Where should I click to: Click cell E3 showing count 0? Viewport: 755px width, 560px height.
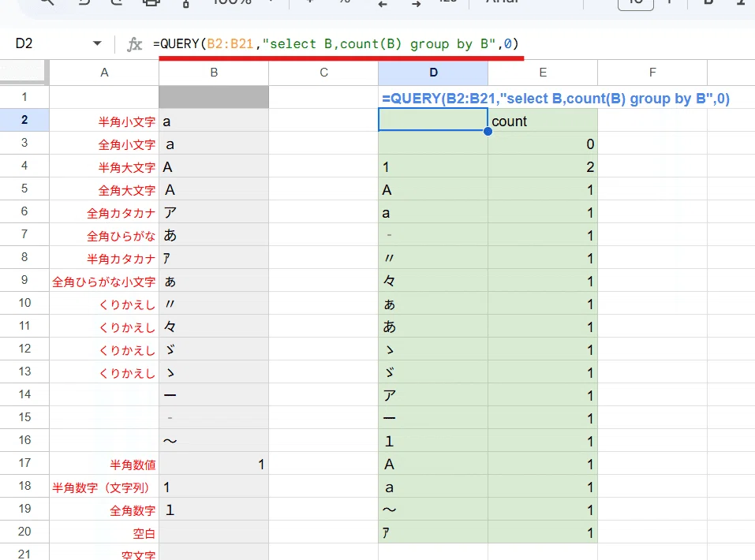pyautogui.click(x=543, y=143)
